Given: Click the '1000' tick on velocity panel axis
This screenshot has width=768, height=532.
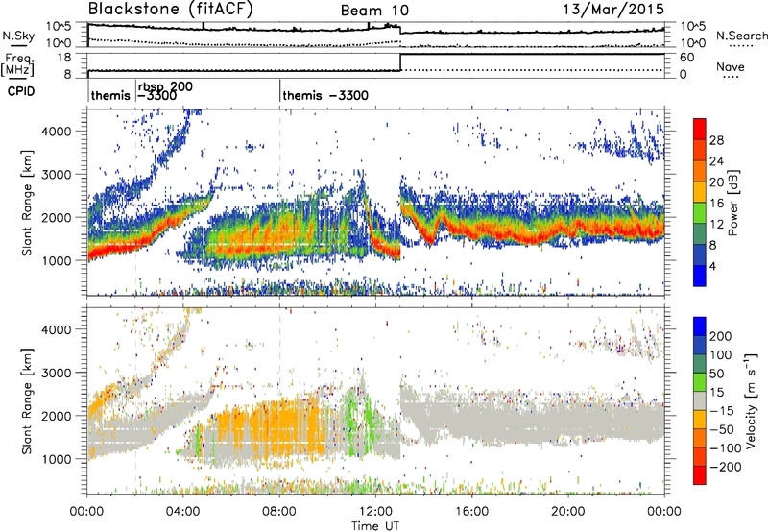Looking at the screenshot, I should [56, 459].
